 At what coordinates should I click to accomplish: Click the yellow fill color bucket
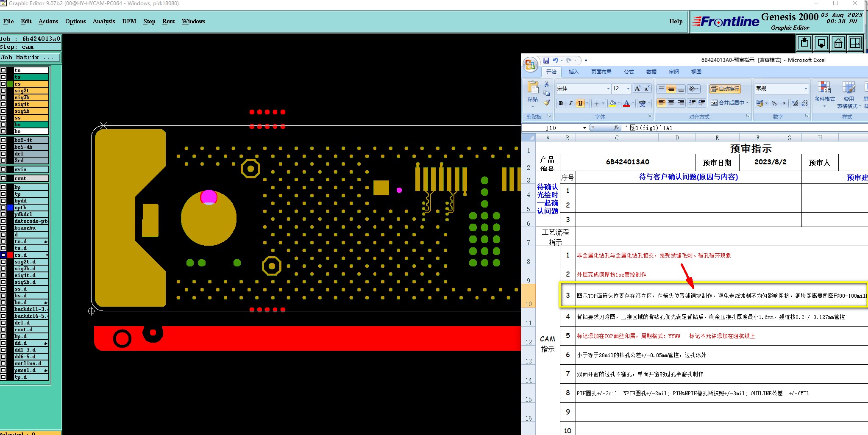pyautogui.click(x=612, y=103)
